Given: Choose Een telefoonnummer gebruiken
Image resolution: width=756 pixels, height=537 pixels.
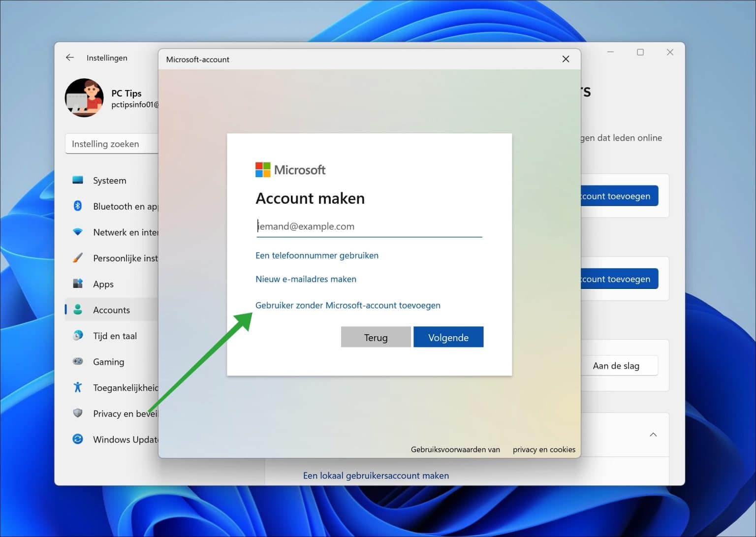Looking at the screenshot, I should coord(317,255).
